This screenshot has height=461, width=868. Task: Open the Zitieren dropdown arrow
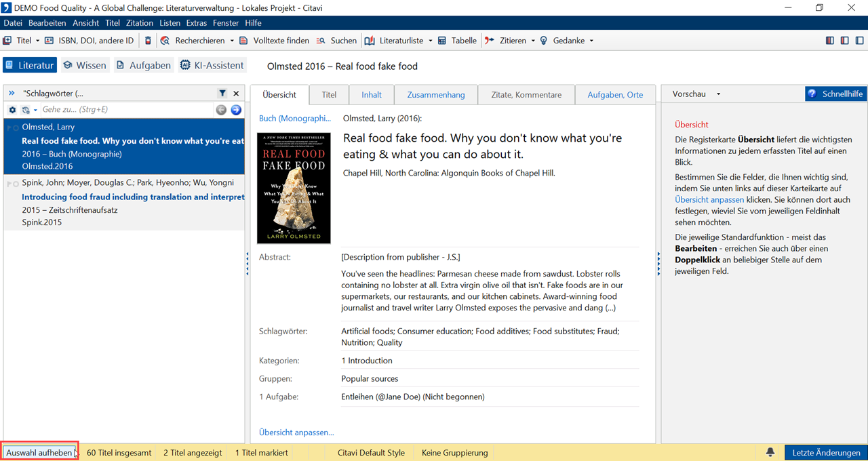[x=533, y=41]
